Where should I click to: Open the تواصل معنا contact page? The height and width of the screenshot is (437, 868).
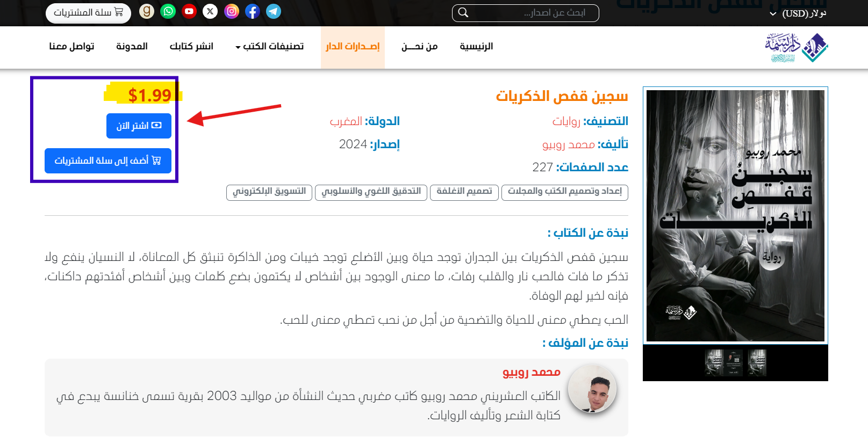pos(71,47)
